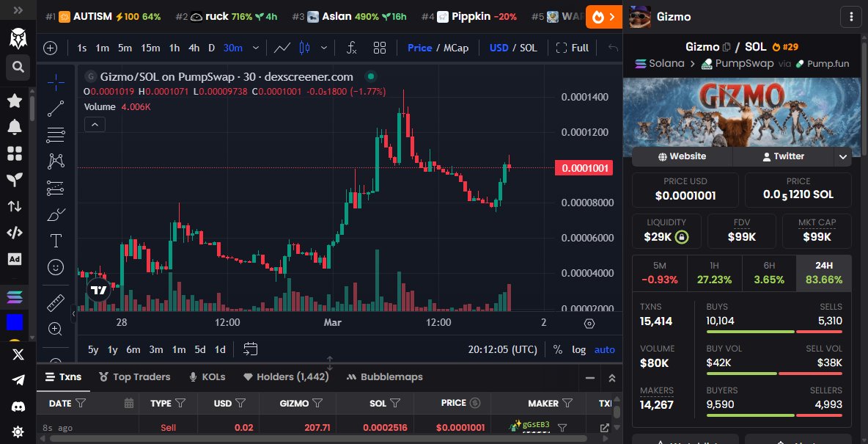Toggle Price view in Price/MCap switch
This screenshot has width=868, height=444.
coord(419,48)
